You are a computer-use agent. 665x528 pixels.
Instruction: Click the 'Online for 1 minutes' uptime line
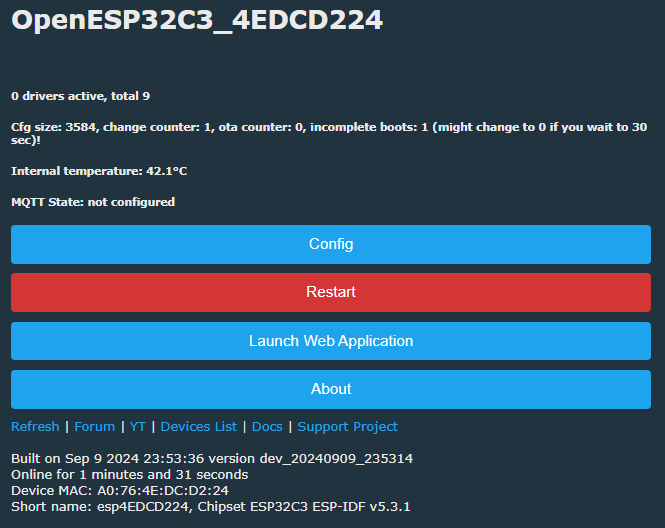pos(130,474)
